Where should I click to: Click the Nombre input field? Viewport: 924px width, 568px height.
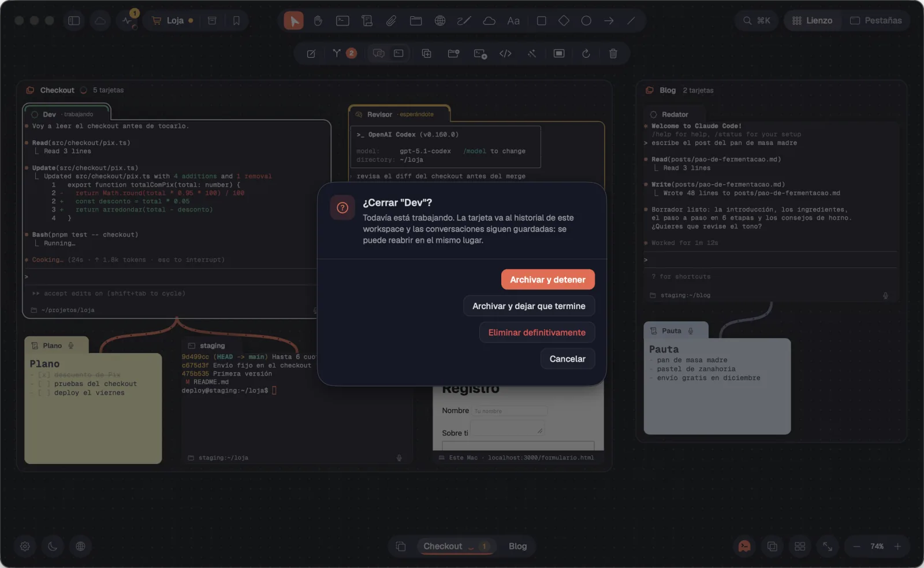coord(509,411)
